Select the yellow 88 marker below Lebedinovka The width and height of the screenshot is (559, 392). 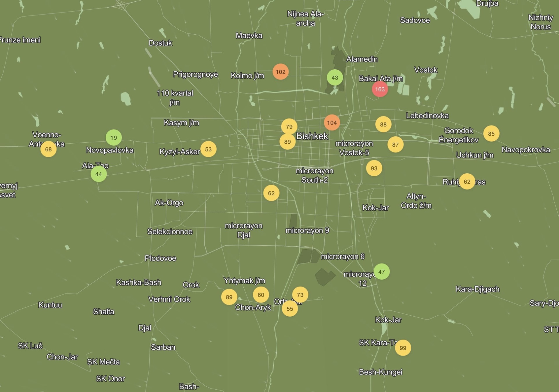point(383,124)
